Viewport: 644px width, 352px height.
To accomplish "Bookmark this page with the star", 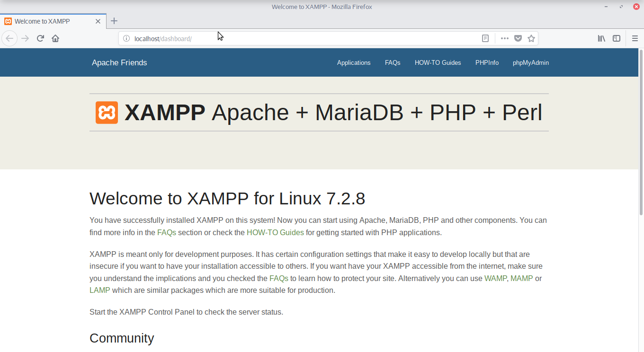I will [531, 38].
